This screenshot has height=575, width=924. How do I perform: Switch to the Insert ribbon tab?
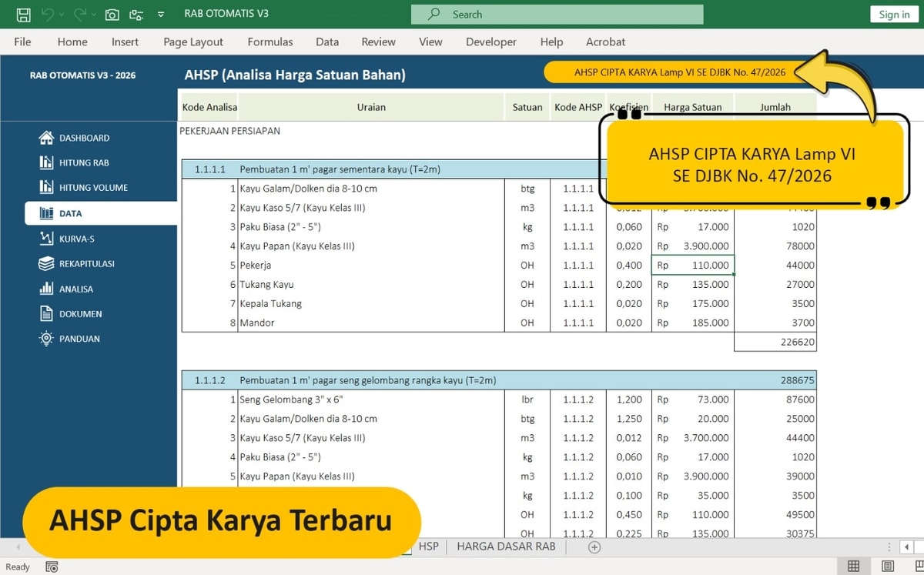(x=125, y=42)
